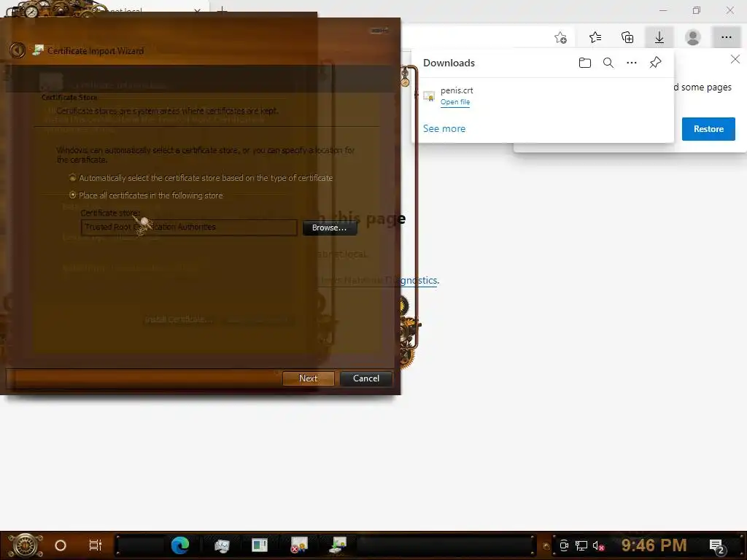
Task: Click See more in Downloads panel
Action: (444, 128)
